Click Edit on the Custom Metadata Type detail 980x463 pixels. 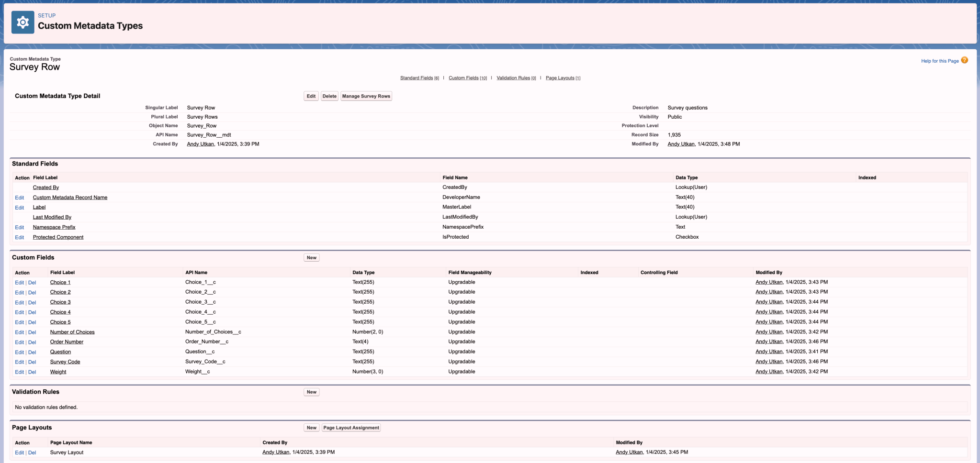tap(311, 96)
